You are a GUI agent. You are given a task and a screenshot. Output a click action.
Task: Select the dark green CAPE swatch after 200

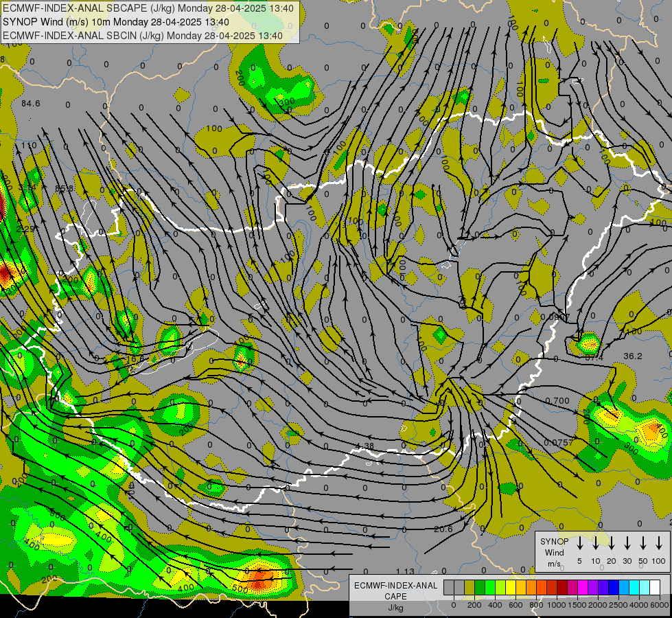480,588
